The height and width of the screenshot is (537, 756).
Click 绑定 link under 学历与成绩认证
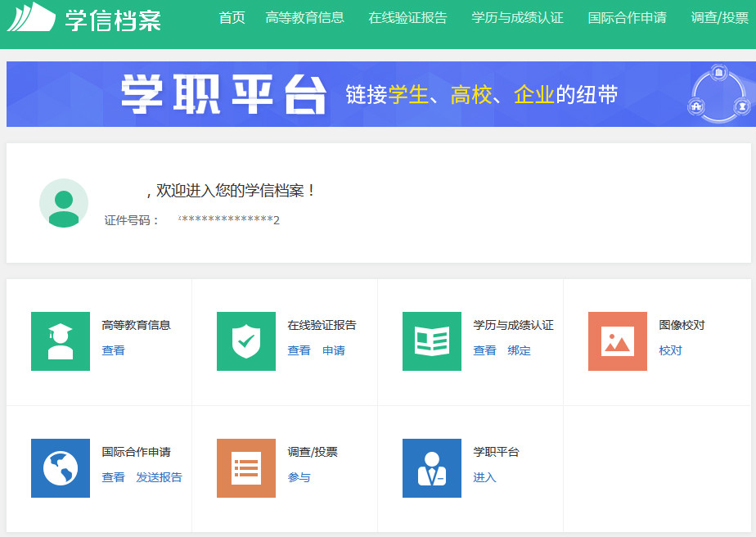coord(520,350)
